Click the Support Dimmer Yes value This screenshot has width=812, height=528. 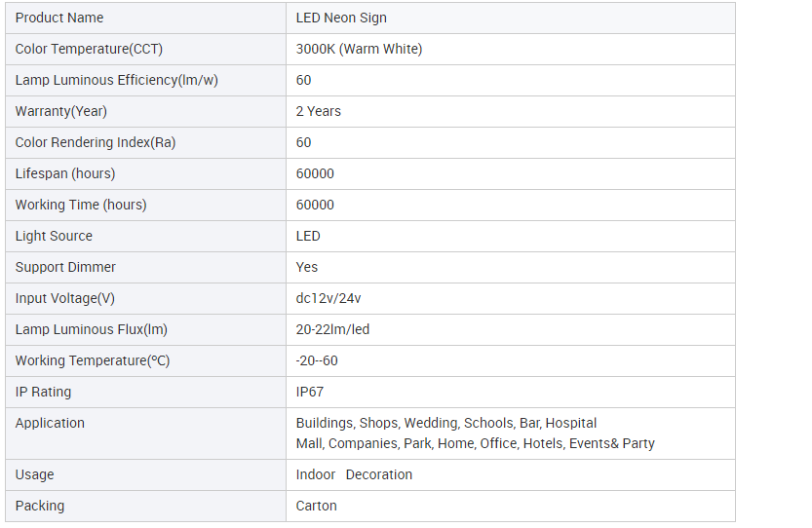(306, 267)
